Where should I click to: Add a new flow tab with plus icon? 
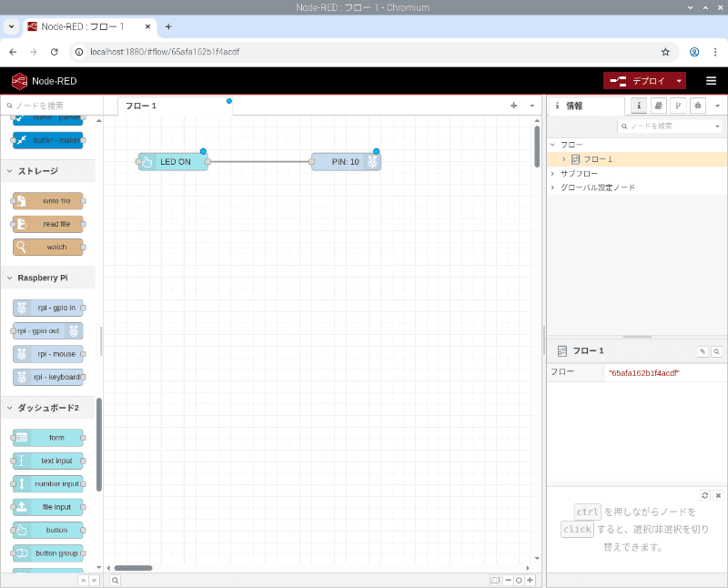[513, 106]
